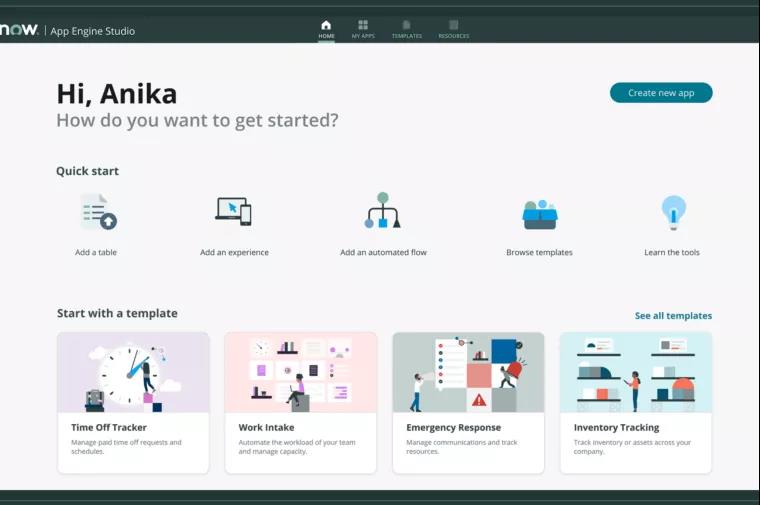
Task: Open the Learn the tools lightbulb icon
Action: tap(673, 212)
